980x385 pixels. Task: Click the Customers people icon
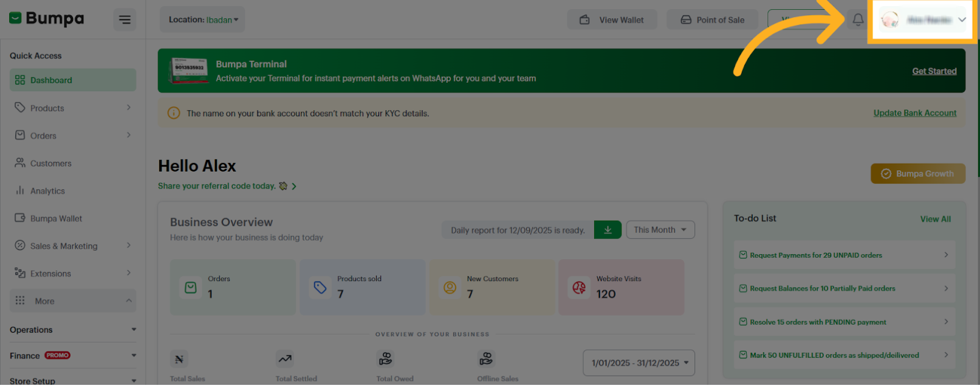pos(20,163)
